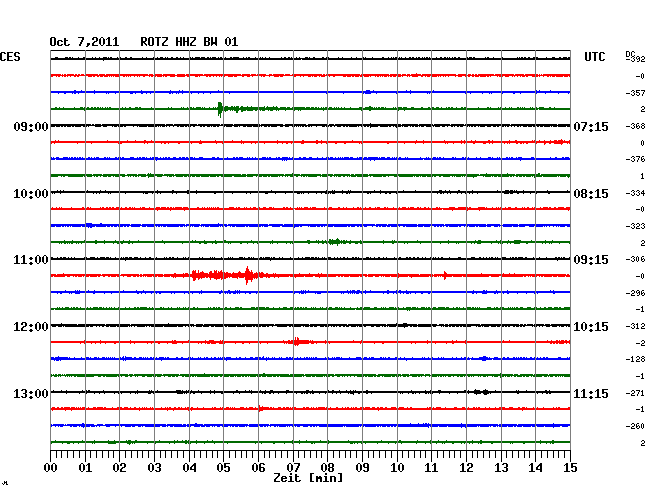This screenshot has width=650, height=494.
Task: Click the red burst at minute 07 below 12:00
Action: point(298,342)
